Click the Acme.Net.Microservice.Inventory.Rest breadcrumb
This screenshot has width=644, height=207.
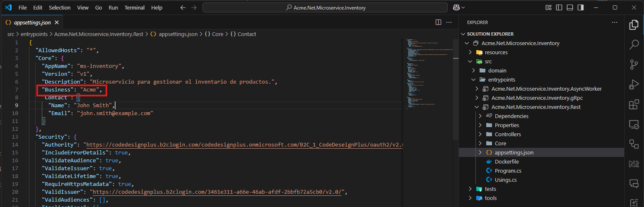click(99, 34)
